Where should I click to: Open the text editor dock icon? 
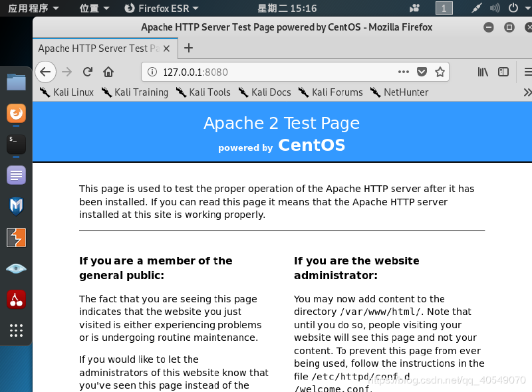16,175
